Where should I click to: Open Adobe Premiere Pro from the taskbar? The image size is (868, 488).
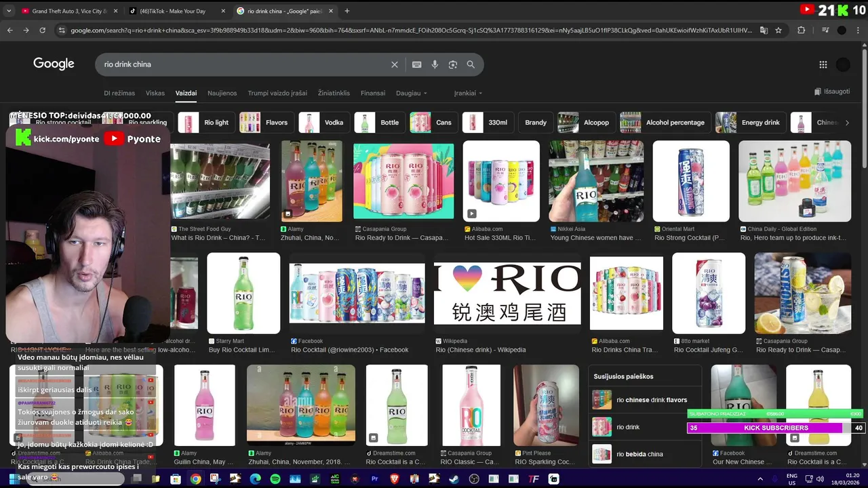374,479
